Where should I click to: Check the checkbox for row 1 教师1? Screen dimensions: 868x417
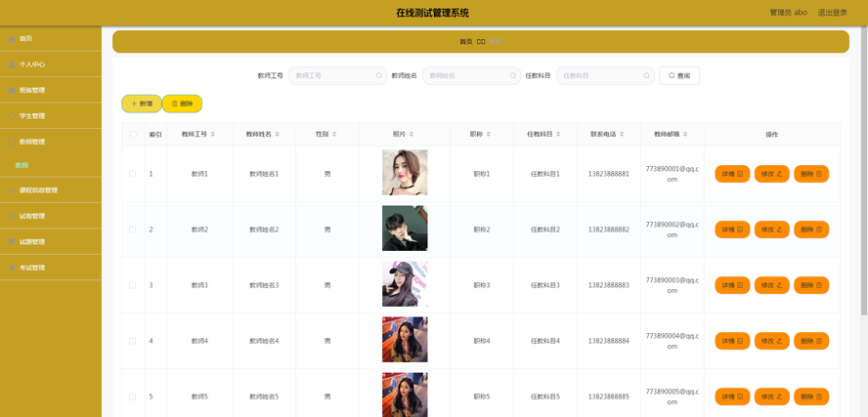pyautogui.click(x=133, y=174)
